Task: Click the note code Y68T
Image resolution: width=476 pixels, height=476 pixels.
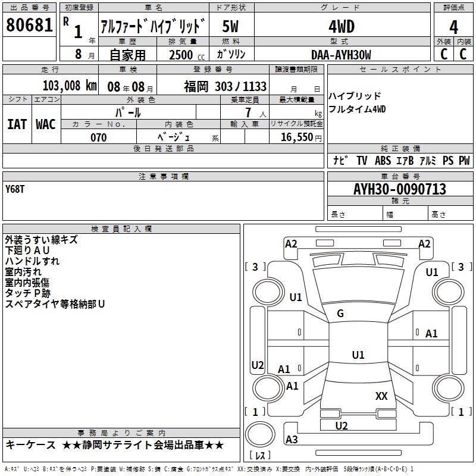Action: 15,189
